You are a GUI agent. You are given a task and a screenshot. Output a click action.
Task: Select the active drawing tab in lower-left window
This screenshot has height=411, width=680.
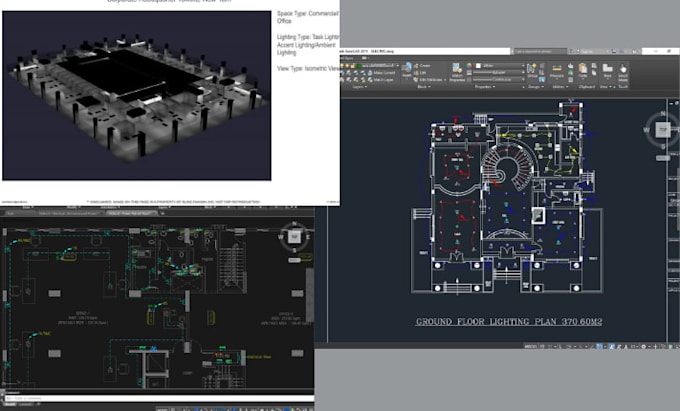click(132, 213)
